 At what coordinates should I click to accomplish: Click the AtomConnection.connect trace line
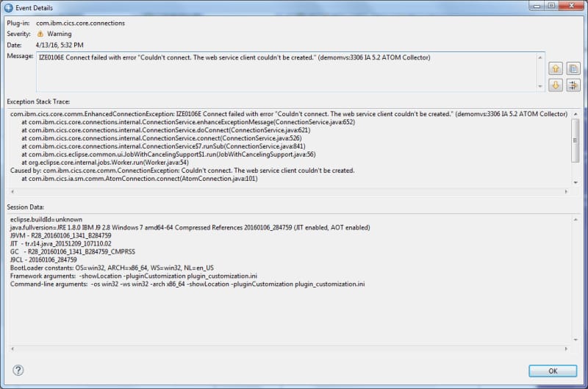tap(140, 179)
